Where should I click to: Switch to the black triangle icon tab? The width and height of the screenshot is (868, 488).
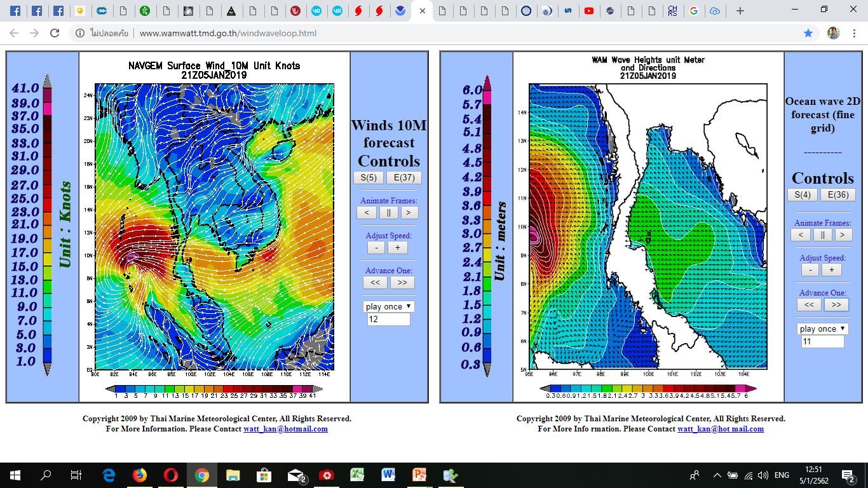coord(231,11)
